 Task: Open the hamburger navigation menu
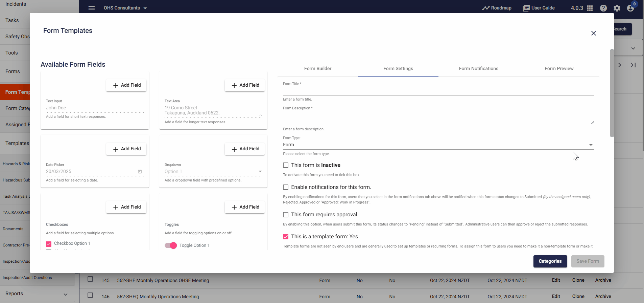click(92, 8)
